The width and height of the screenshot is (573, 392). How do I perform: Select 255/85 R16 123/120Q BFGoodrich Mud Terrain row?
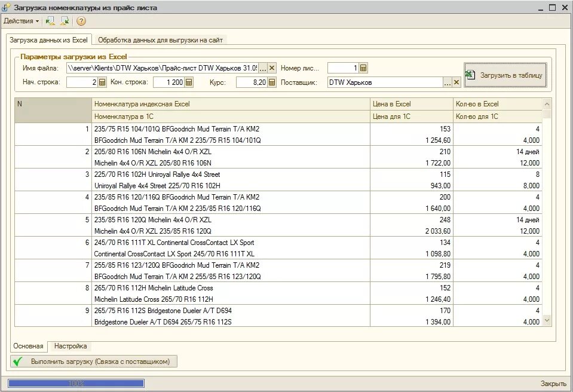point(177,265)
